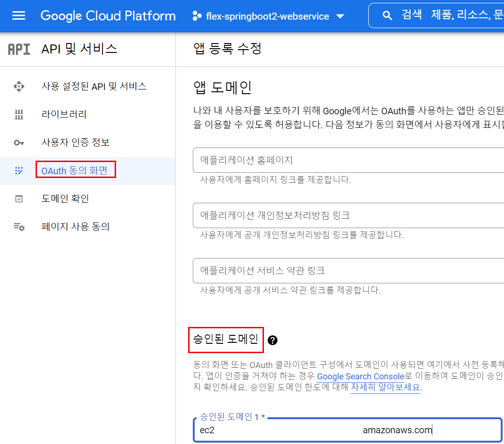
Task: Click the project hexagon icon
Action: point(197,16)
